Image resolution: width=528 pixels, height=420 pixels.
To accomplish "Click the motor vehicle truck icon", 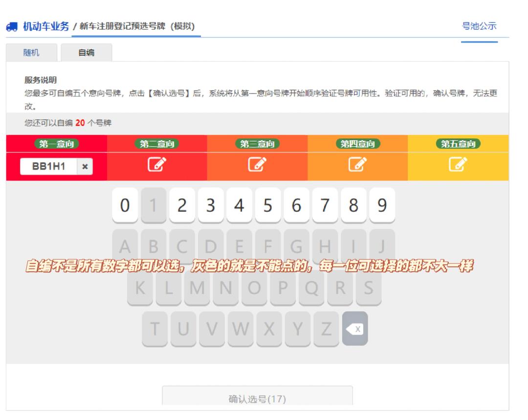I will (x=12, y=26).
